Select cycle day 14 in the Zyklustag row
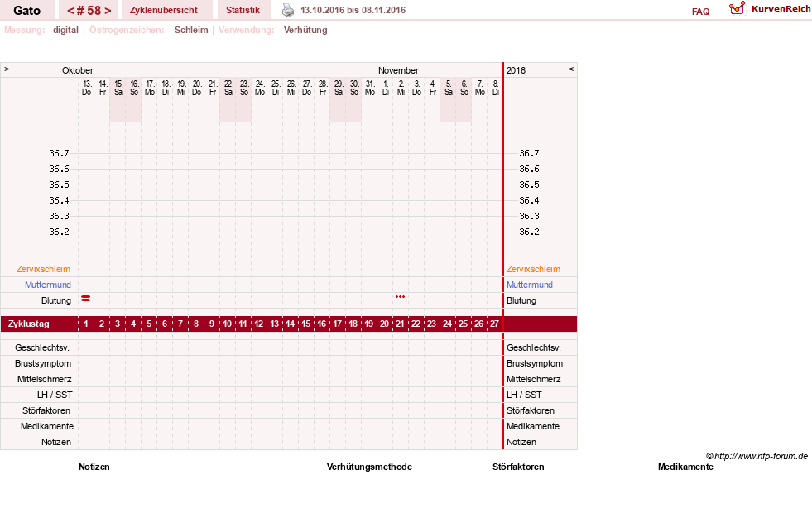The height and width of the screenshot is (532, 812). pos(290,324)
